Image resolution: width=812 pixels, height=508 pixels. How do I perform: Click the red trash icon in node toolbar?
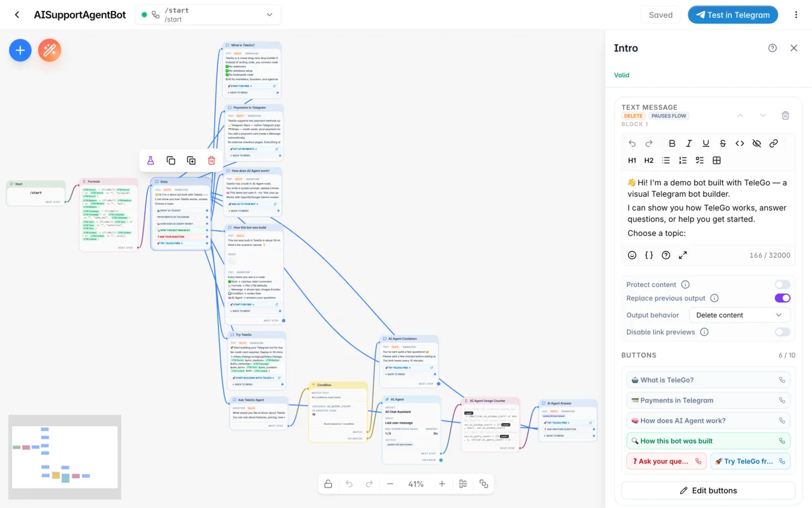click(x=212, y=161)
